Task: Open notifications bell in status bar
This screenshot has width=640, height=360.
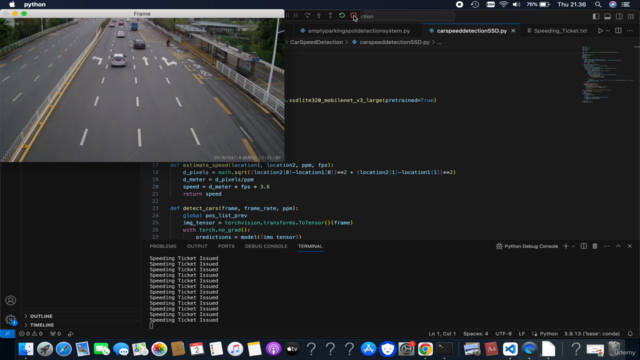Action: click(x=630, y=333)
